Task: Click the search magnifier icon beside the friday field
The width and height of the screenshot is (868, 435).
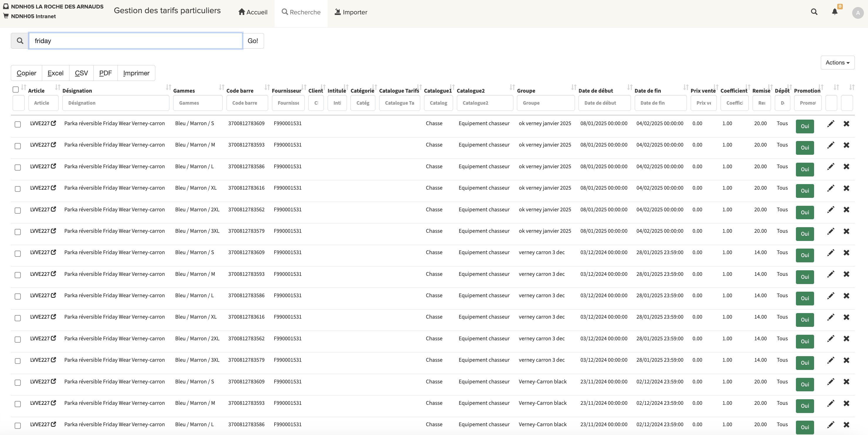Action: coord(20,41)
